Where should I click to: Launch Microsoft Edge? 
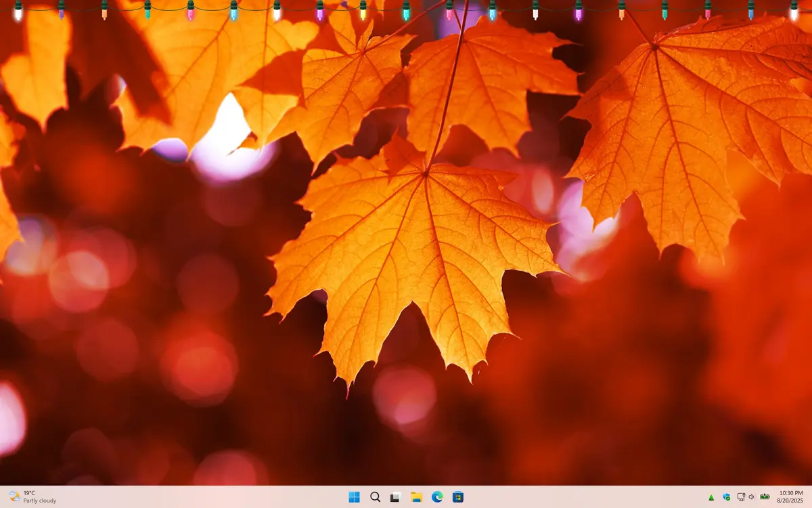[438, 496]
